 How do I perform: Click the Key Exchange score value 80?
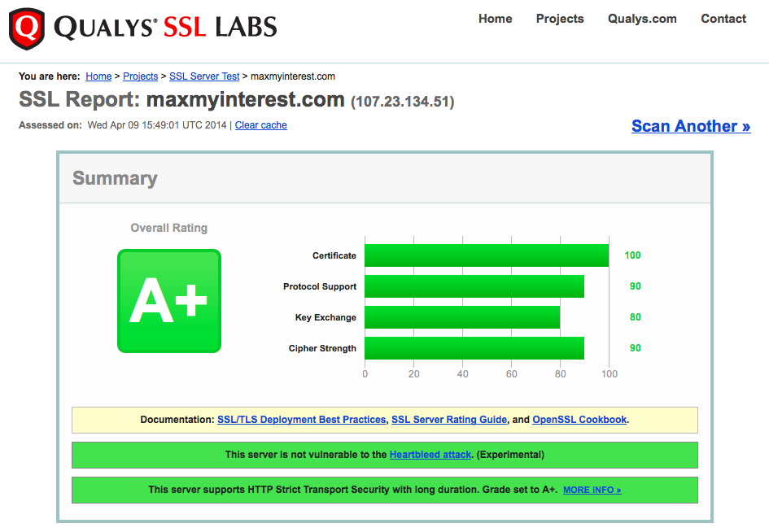click(635, 317)
